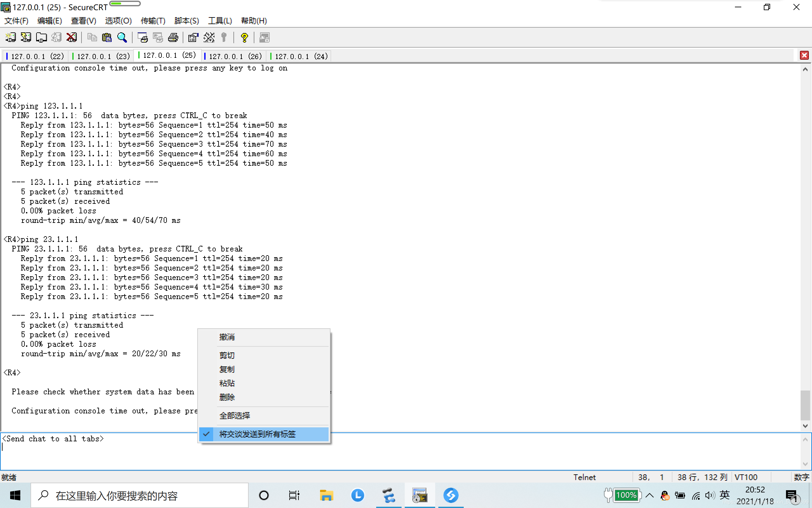Open blue lightning app on taskbar
Viewport: 812px width, 508px height.
pyautogui.click(x=451, y=495)
